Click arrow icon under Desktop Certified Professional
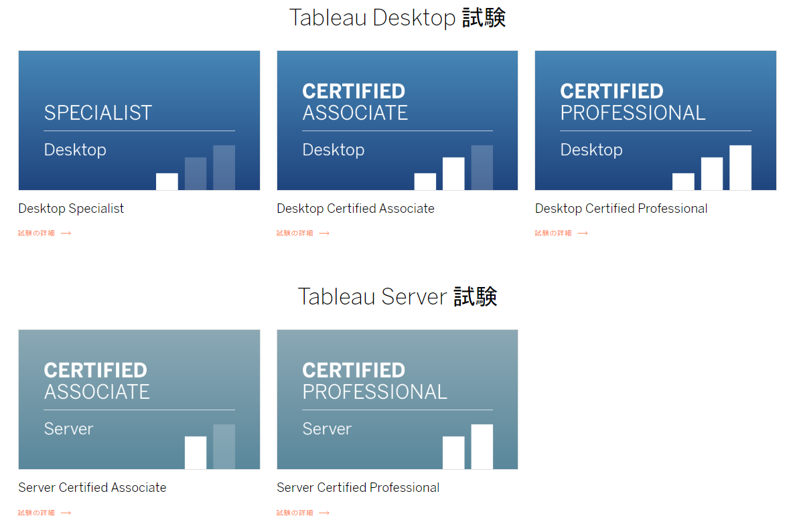Viewport: 797px width, 532px height. point(583,234)
